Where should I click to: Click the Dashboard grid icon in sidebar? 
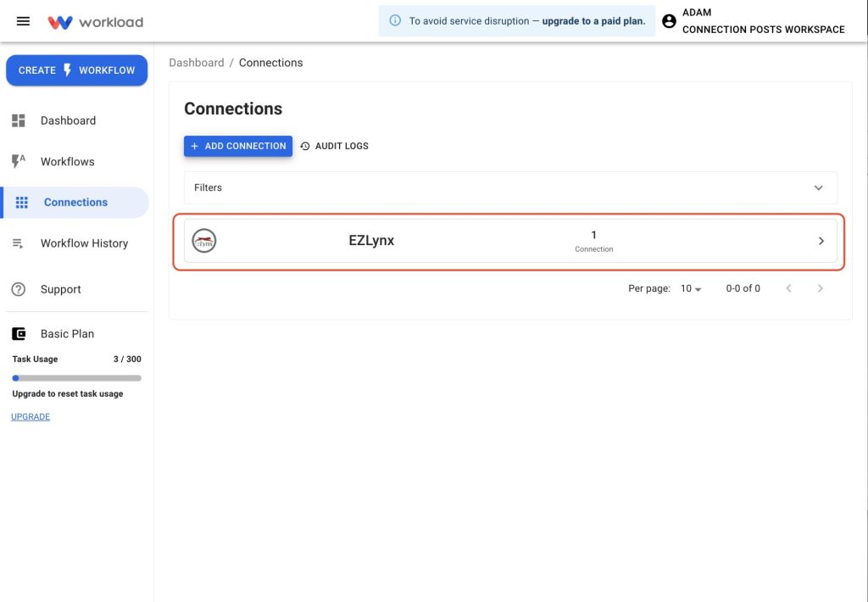coord(19,120)
